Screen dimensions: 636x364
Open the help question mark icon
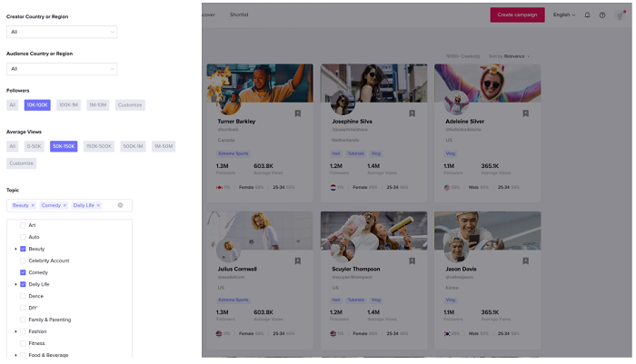coord(602,15)
